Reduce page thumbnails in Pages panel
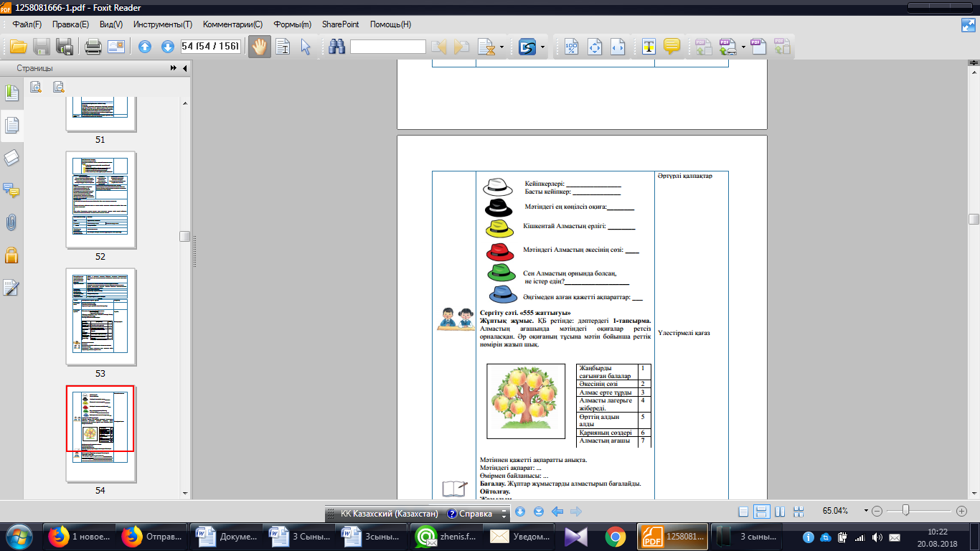Image resolution: width=980 pixels, height=551 pixels. tap(59, 87)
